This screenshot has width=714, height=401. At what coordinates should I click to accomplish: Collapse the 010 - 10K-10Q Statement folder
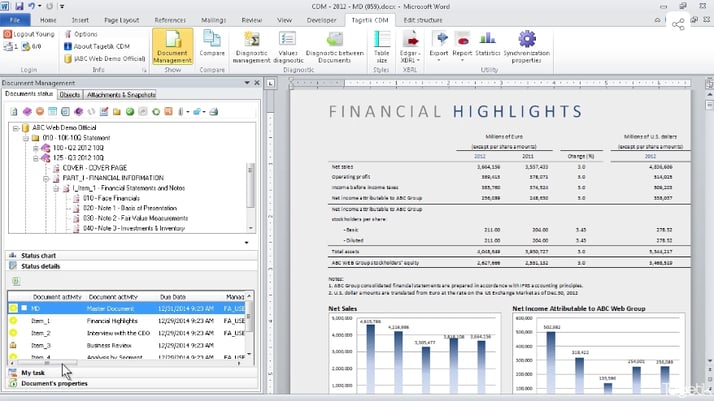[x=26, y=138]
